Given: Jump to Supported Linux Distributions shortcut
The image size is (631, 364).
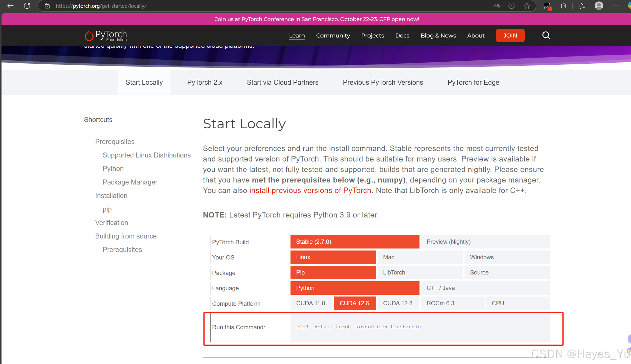Looking at the screenshot, I should tap(146, 155).
